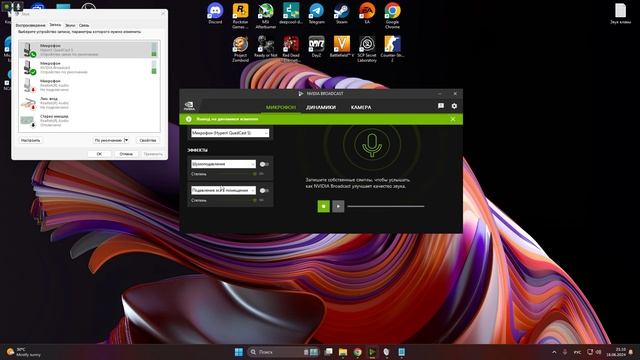Open the first effect type dropdown

tap(223, 164)
